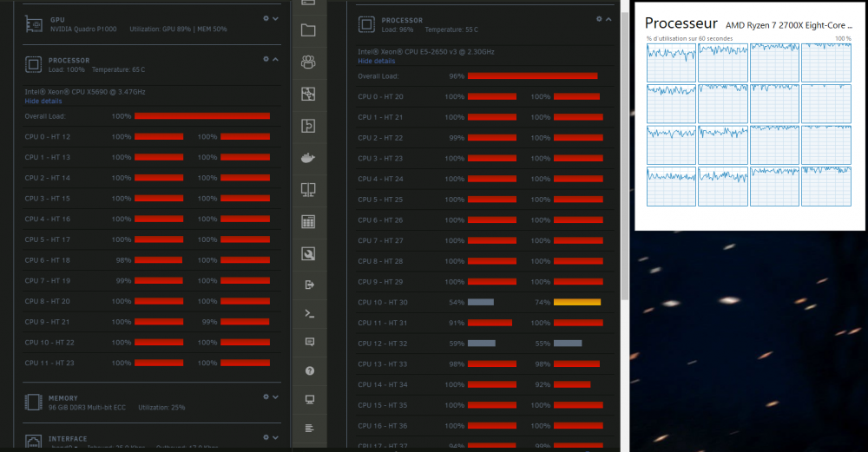Click the 100% Overall Load bar of X5690

[202, 116]
